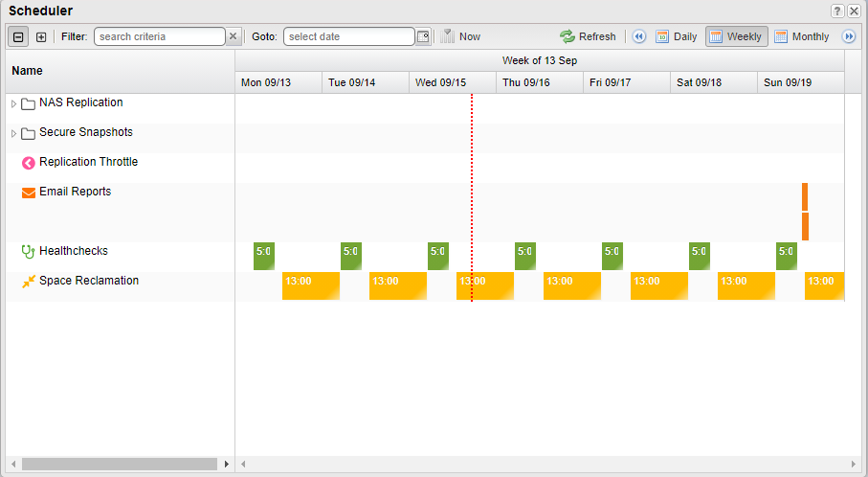868x477 pixels.
Task: Switch to Weekly view
Action: (x=736, y=36)
